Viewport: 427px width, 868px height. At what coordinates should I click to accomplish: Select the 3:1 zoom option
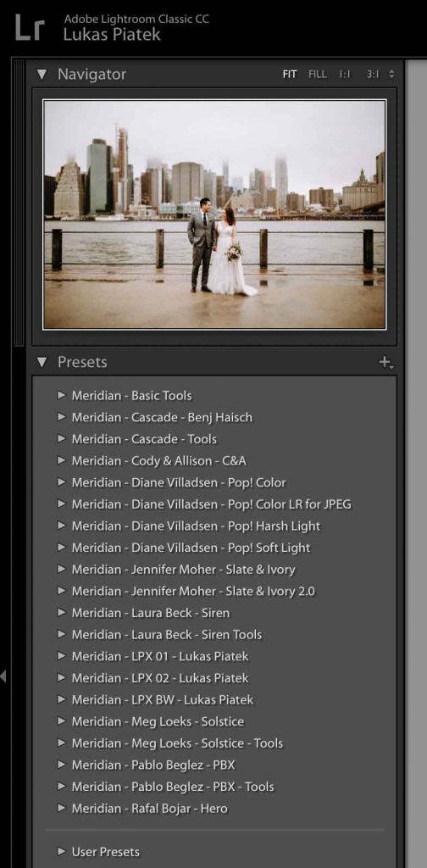click(373, 75)
